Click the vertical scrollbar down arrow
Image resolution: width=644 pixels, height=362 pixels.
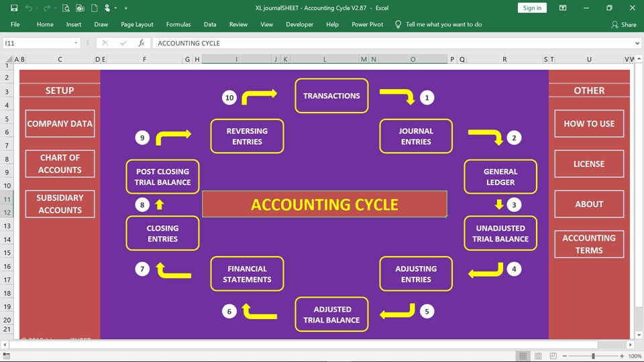[639, 335]
